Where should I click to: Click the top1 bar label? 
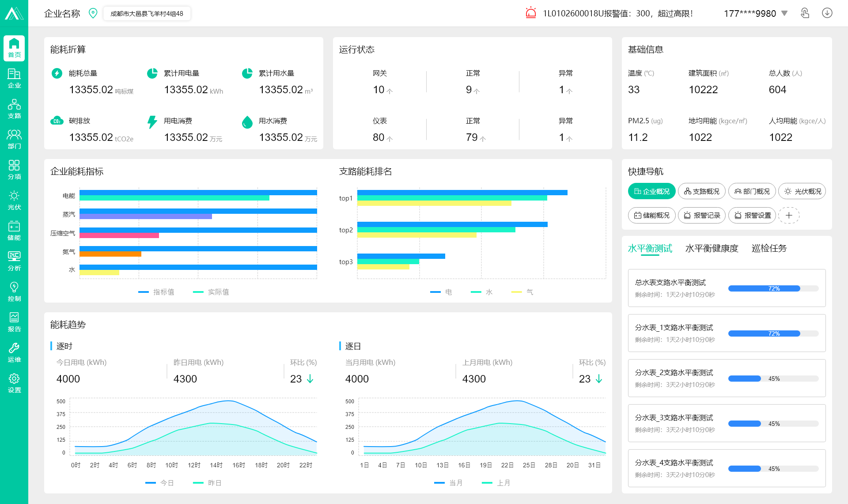pos(346,198)
